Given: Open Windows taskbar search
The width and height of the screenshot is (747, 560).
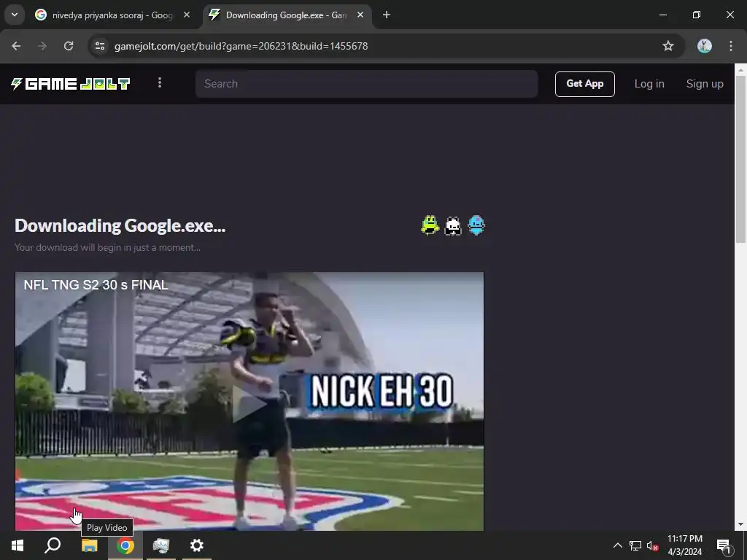Looking at the screenshot, I should click(x=53, y=545).
